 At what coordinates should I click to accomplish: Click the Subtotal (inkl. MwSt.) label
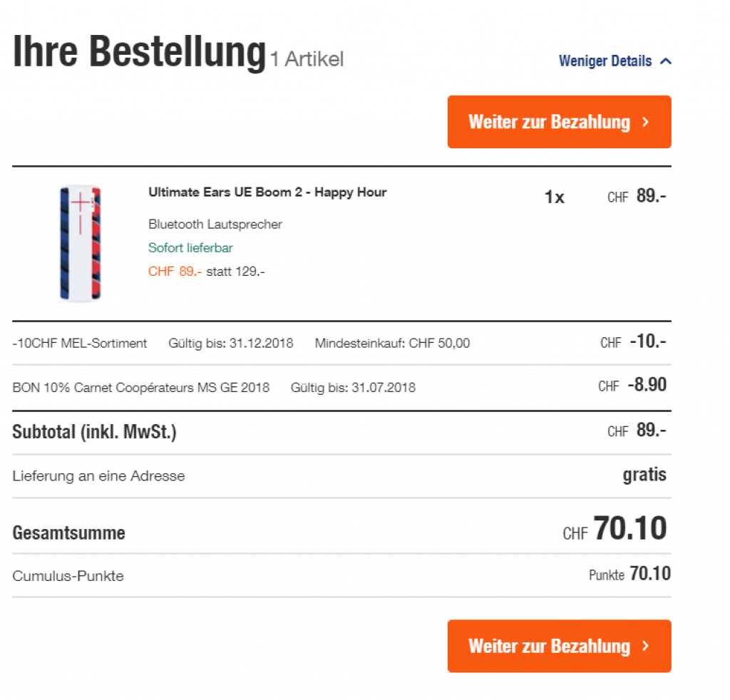(x=94, y=432)
